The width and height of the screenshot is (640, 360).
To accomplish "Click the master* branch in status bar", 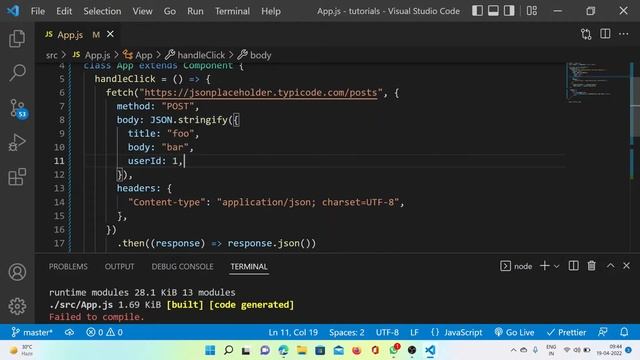I will point(32,332).
